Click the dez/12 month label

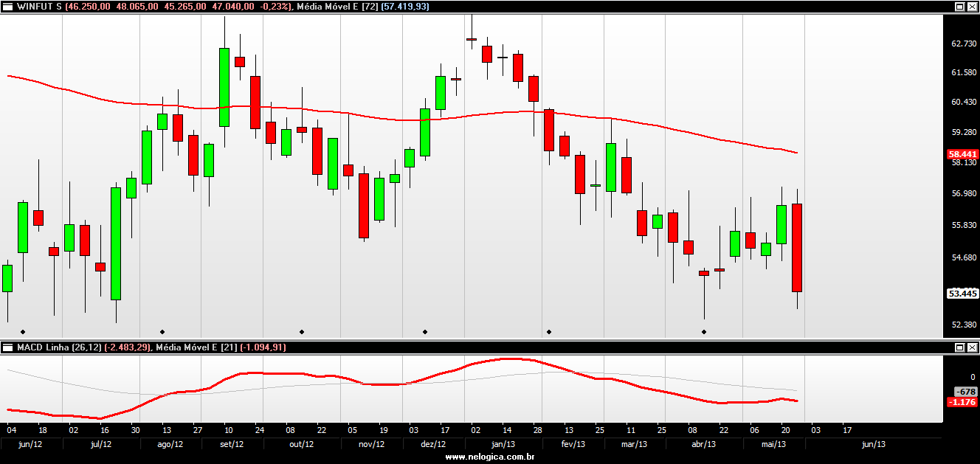pos(433,444)
